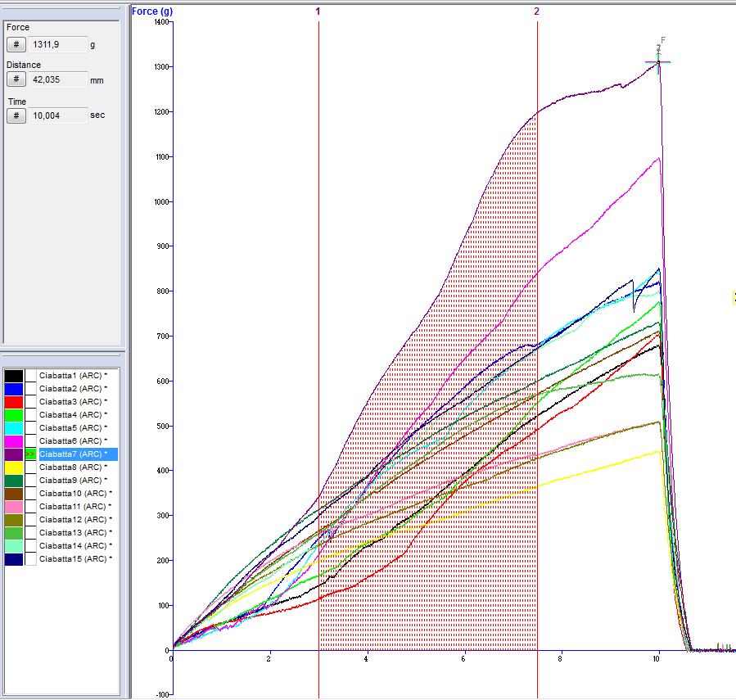Toggle the checkbox beside Ciabatta8 (ARC)

pyautogui.click(x=30, y=467)
